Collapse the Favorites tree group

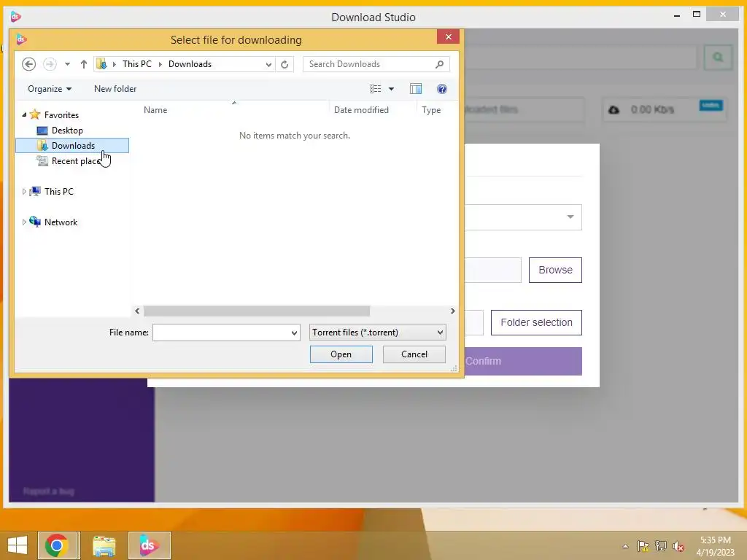(24, 114)
